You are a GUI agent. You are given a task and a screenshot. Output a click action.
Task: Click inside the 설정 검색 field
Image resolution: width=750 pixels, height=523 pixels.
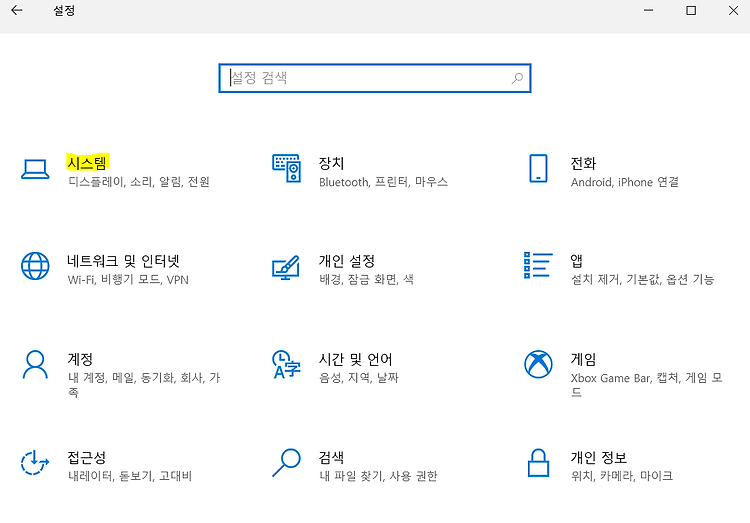[x=375, y=78]
